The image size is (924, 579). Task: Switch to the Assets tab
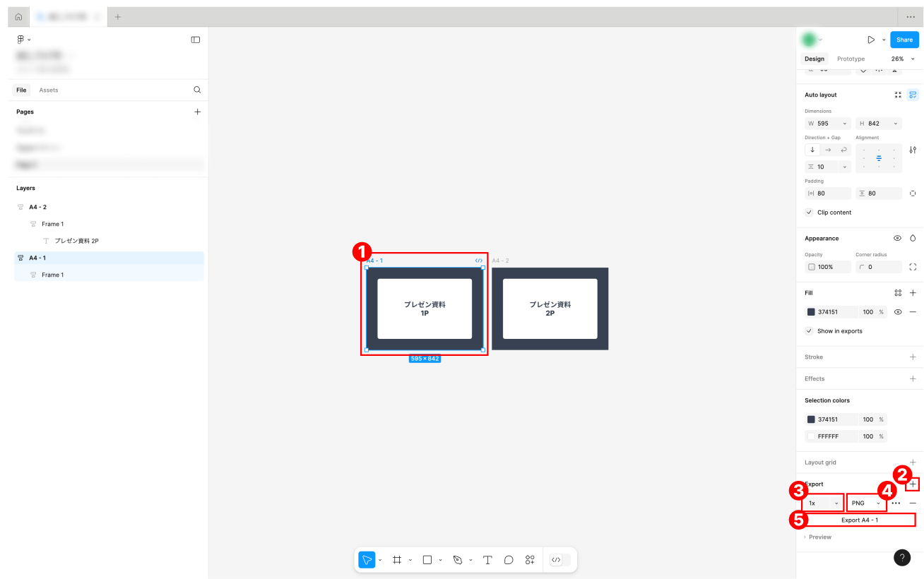[49, 90]
